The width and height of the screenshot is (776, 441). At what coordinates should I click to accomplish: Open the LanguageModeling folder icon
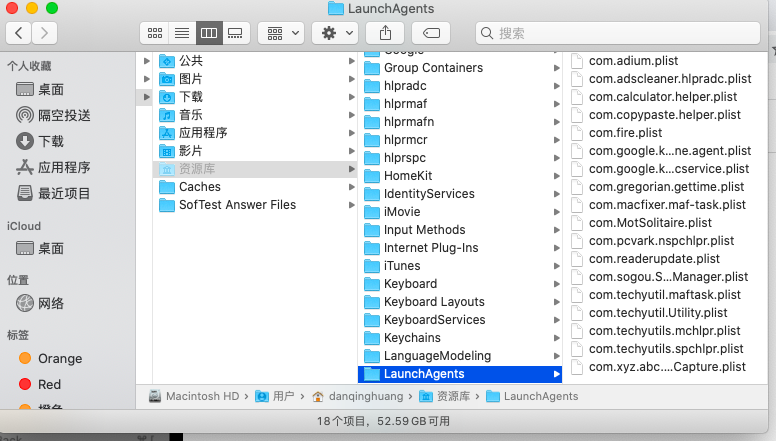point(372,356)
